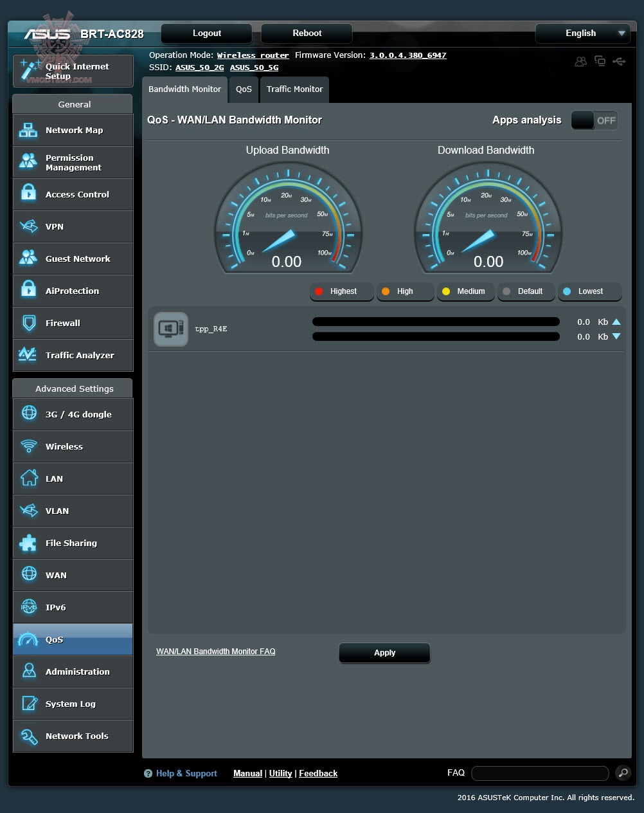Open Quick Internet Setup wand icon
Image resolution: width=644 pixels, height=813 pixels.
pyautogui.click(x=30, y=69)
